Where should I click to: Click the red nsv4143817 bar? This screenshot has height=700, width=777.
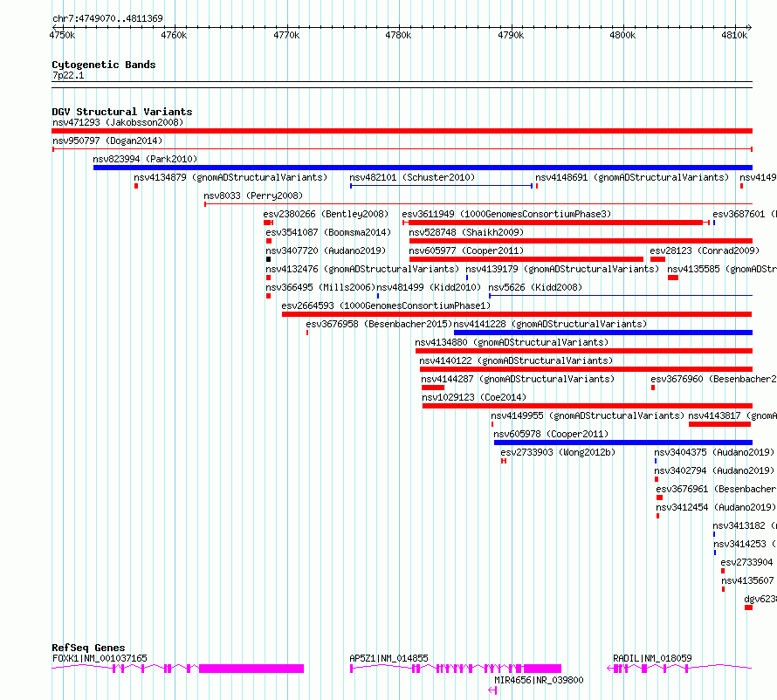[x=720, y=424]
